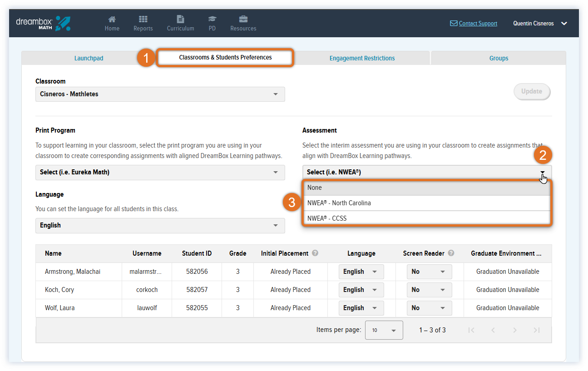This screenshot has height=371, width=588.
Task: Click the Grade column header
Action: (x=237, y=253)
